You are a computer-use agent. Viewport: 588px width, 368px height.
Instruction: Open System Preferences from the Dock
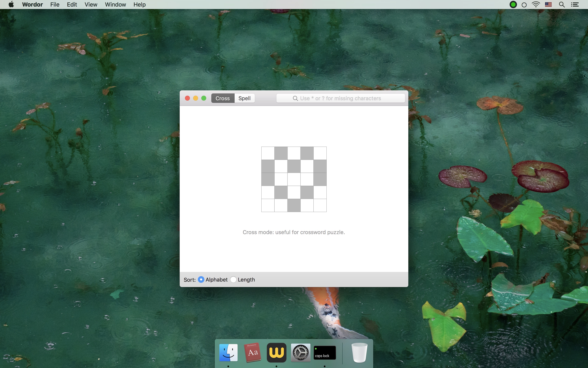(x=301, y=353)
